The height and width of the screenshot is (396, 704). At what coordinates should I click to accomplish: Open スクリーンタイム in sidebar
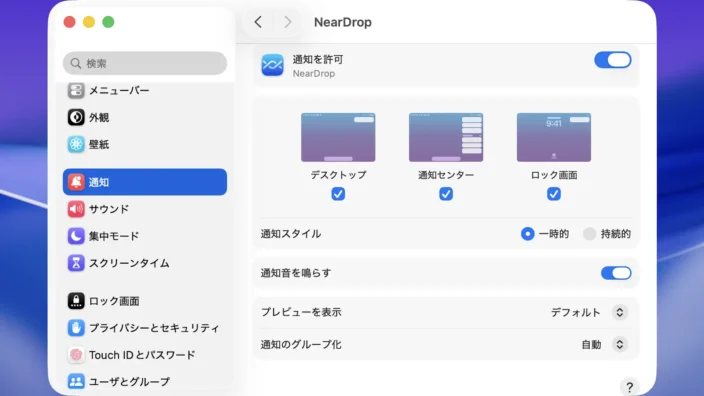coord(145,263)
